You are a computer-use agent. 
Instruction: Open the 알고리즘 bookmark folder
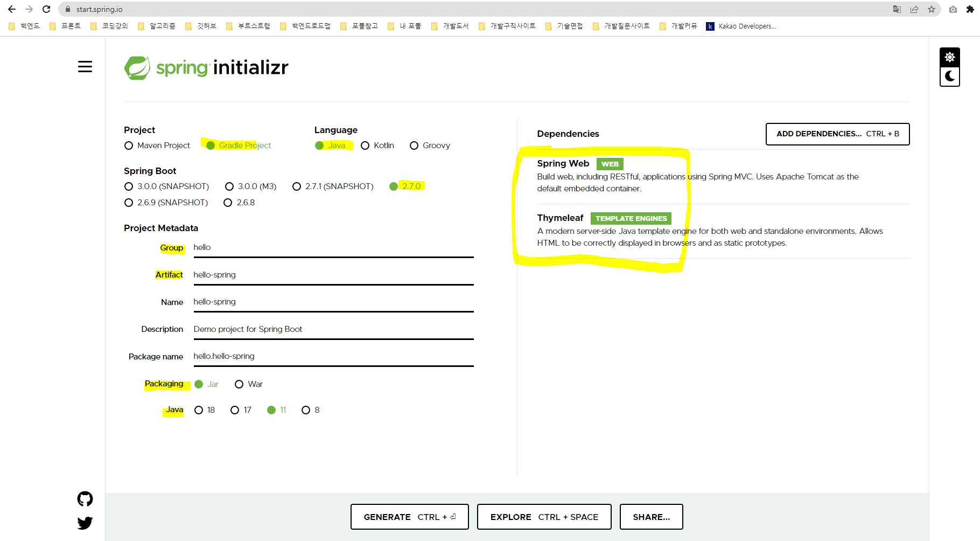[157, 26]
